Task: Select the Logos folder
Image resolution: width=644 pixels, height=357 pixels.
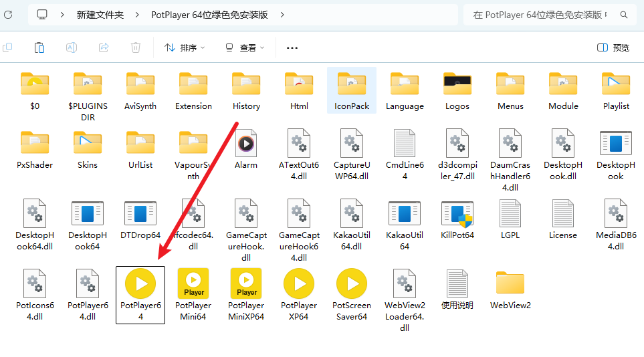Action: pos(457,91)
